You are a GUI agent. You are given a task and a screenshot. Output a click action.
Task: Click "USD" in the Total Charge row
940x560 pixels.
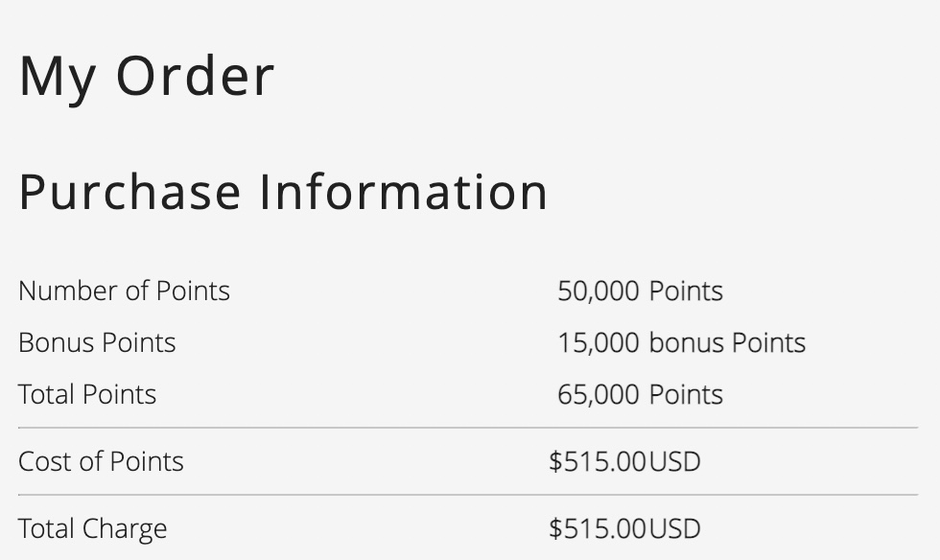coord(675,528)
